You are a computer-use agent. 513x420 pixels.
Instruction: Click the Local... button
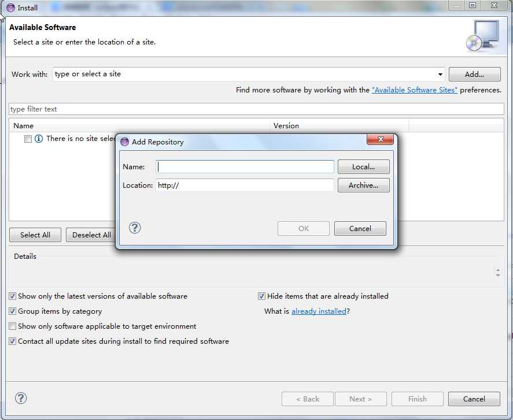tap(363, 167)
